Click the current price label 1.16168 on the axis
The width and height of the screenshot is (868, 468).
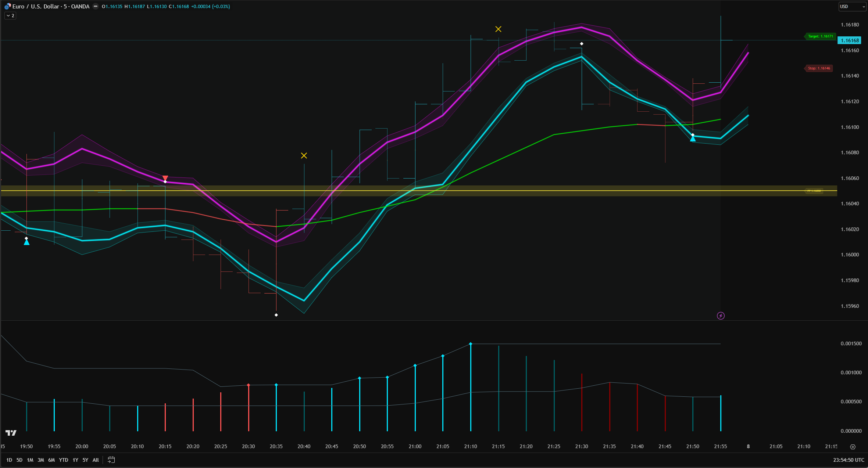[x=849, y=40]
